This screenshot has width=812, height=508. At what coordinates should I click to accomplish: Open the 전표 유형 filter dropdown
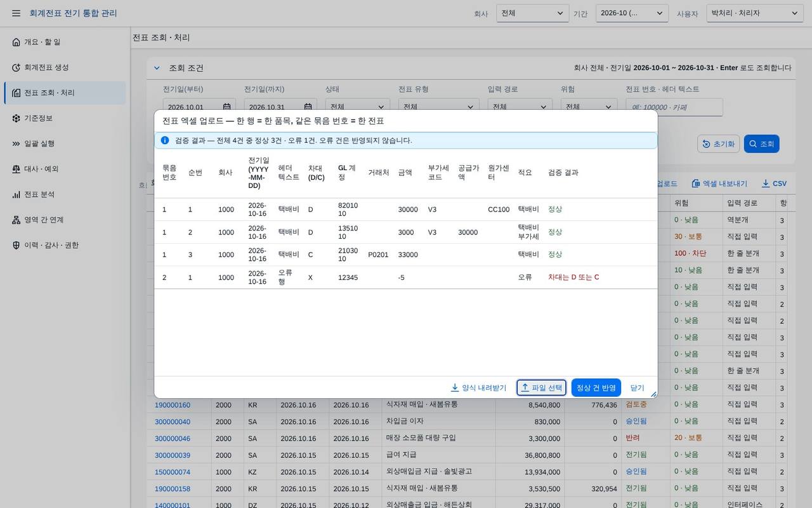(439, 107)
